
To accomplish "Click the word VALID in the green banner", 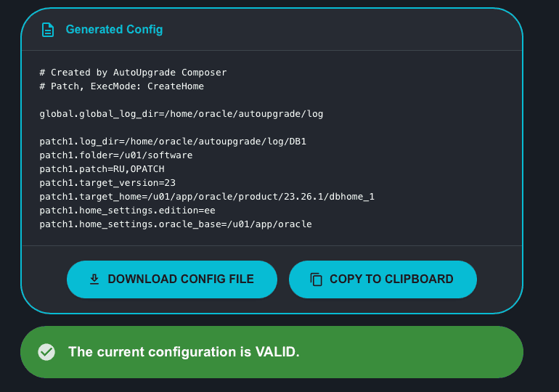I will 277,352.
